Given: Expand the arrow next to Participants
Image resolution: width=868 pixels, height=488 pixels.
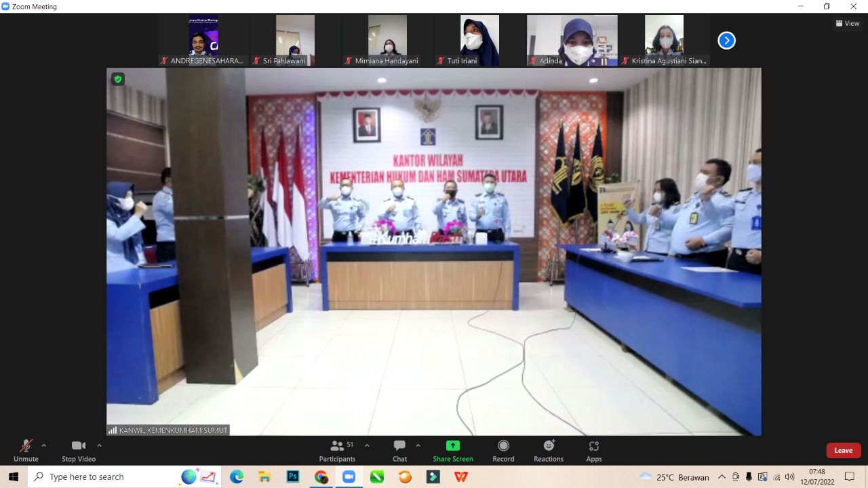Looking at the screenshot, I should (367, 446).
